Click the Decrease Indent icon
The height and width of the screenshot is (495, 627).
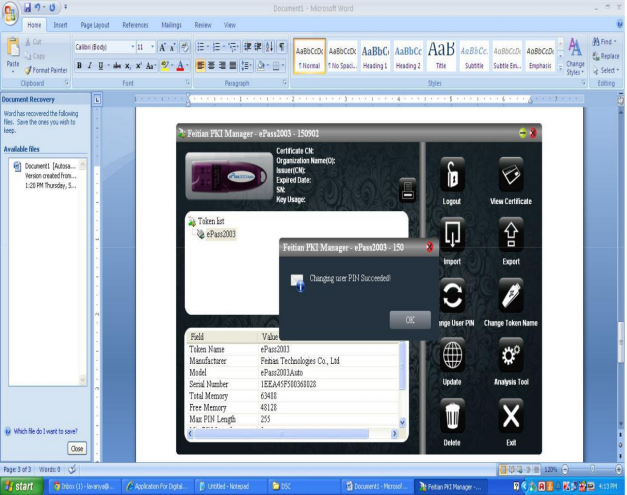248,47
